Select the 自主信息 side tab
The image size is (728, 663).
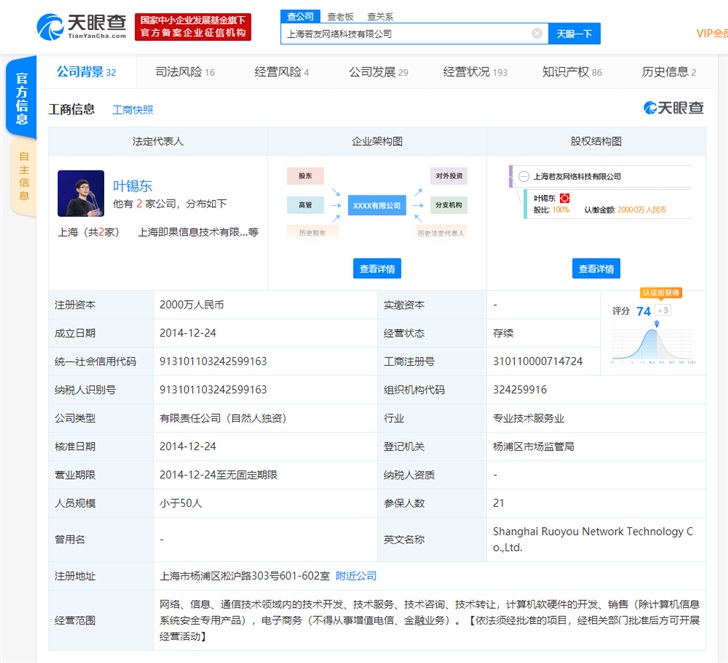pyautogui.click(x=24, y=176)
